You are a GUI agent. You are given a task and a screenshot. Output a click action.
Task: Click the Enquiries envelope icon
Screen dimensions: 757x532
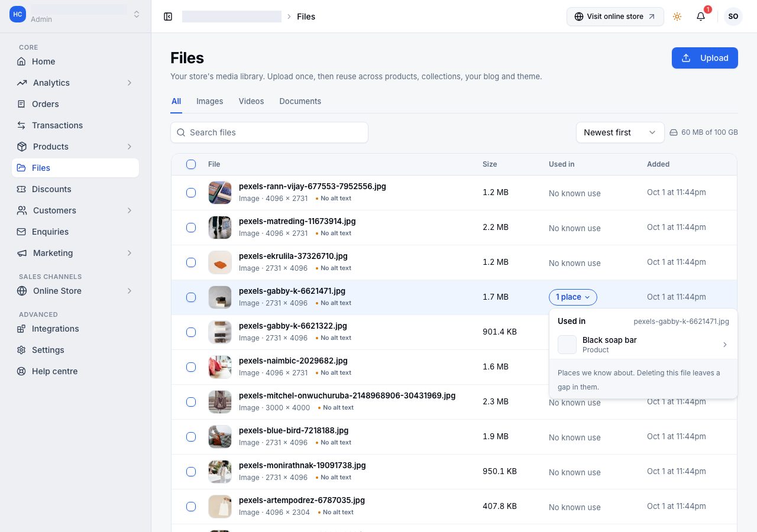(x=21, y=232)
